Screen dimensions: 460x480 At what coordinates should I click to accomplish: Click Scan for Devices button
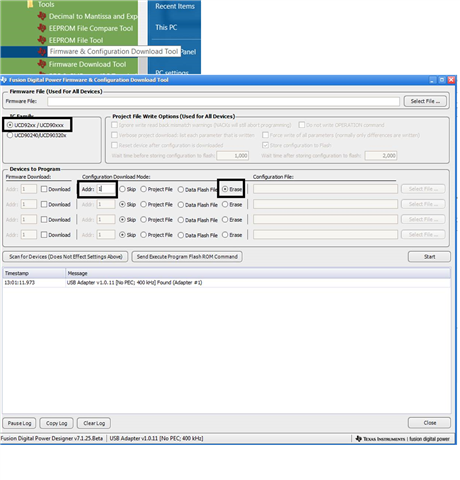tap(65, 257)
